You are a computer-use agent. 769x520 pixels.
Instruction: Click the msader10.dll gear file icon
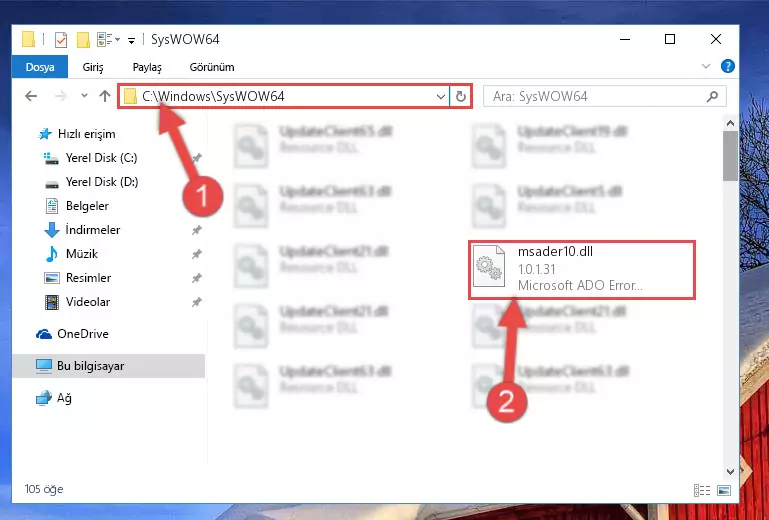489,266
